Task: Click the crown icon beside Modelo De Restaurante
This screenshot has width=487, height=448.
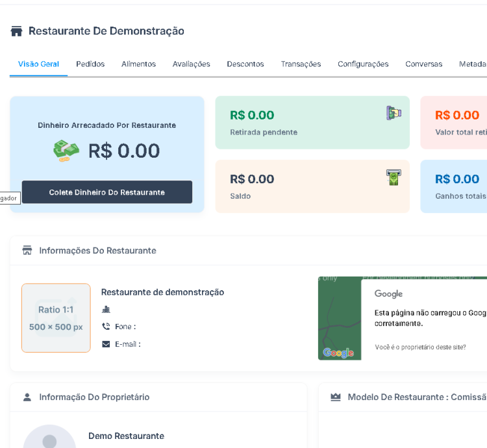Action: [336, 397]
